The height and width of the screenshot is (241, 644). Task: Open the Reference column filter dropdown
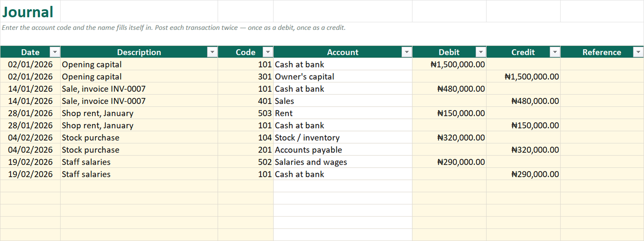638,52
